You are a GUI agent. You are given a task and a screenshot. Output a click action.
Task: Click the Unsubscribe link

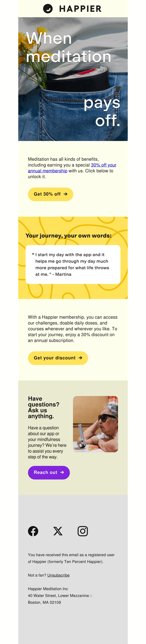click(58, 575)
